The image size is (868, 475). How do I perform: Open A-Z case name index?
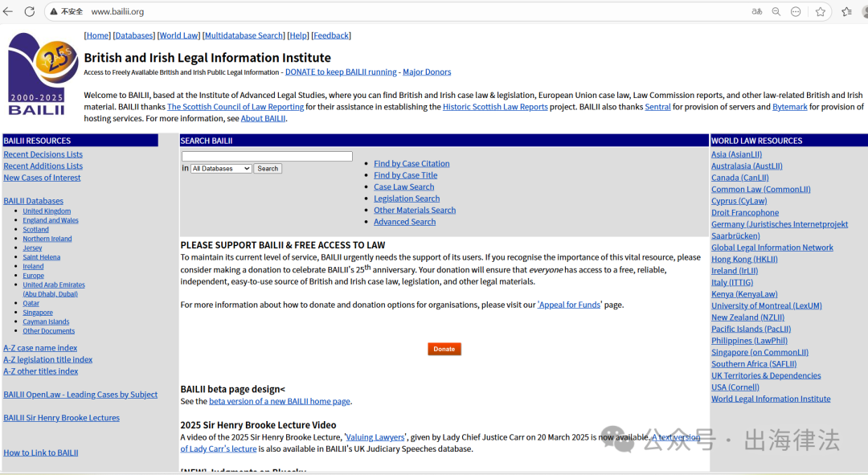(40, 348)
